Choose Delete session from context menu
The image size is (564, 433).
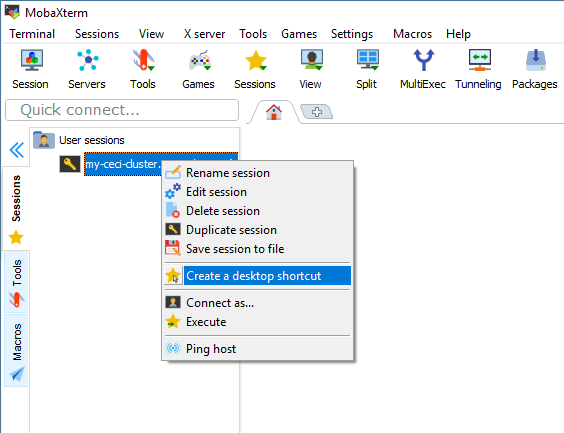point(258,211)
